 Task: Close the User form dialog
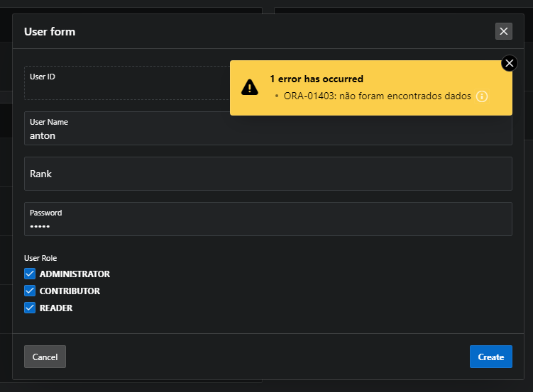tap(503, 31)
